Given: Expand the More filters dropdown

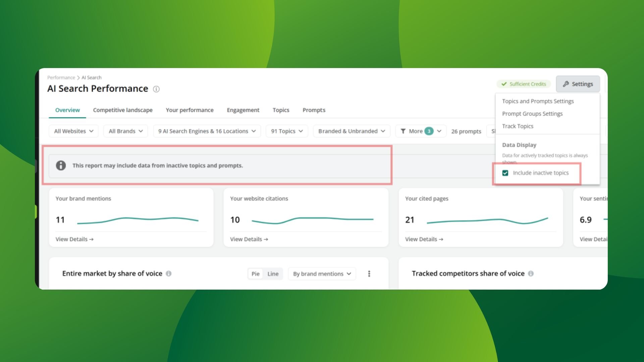Looking at the screenshot, I should pos(421,131).
